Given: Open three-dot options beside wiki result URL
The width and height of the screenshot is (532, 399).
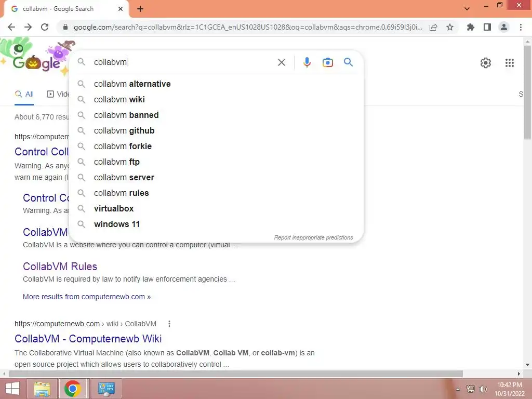Looking at the screenshot, I should (169, 324).
